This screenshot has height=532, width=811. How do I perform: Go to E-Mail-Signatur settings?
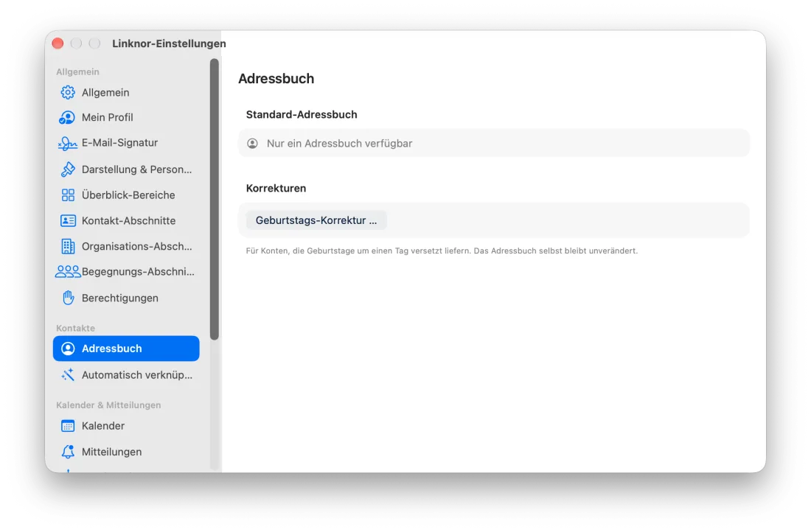(x=126, y=143)
